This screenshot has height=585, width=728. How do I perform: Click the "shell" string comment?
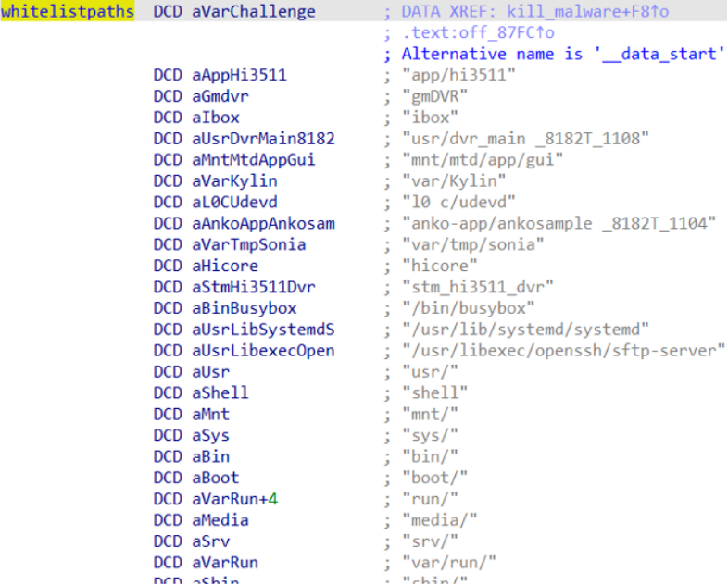point(435,393)
